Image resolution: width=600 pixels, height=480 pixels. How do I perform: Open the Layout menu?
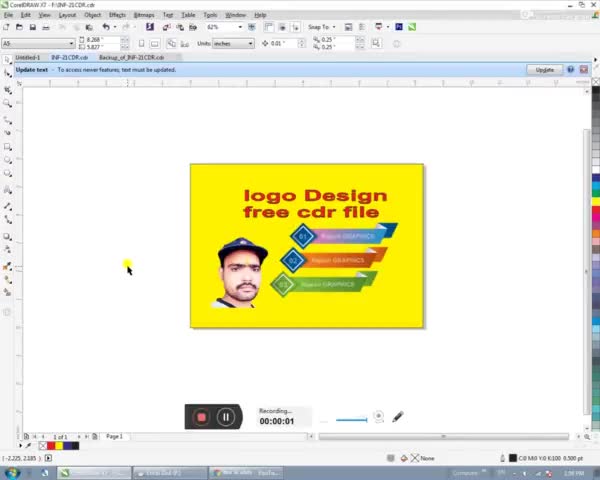coord(67,15)
